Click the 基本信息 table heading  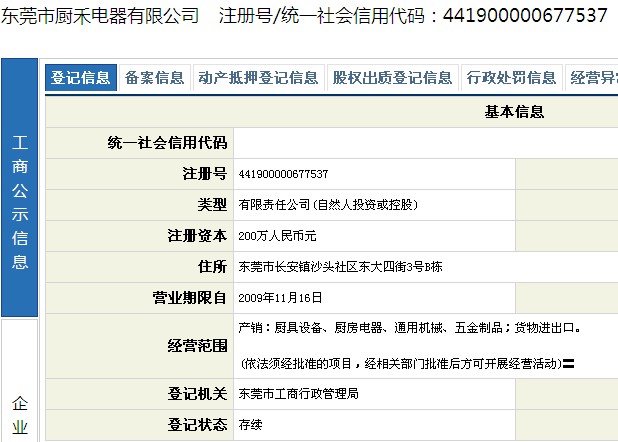[514, 112]
